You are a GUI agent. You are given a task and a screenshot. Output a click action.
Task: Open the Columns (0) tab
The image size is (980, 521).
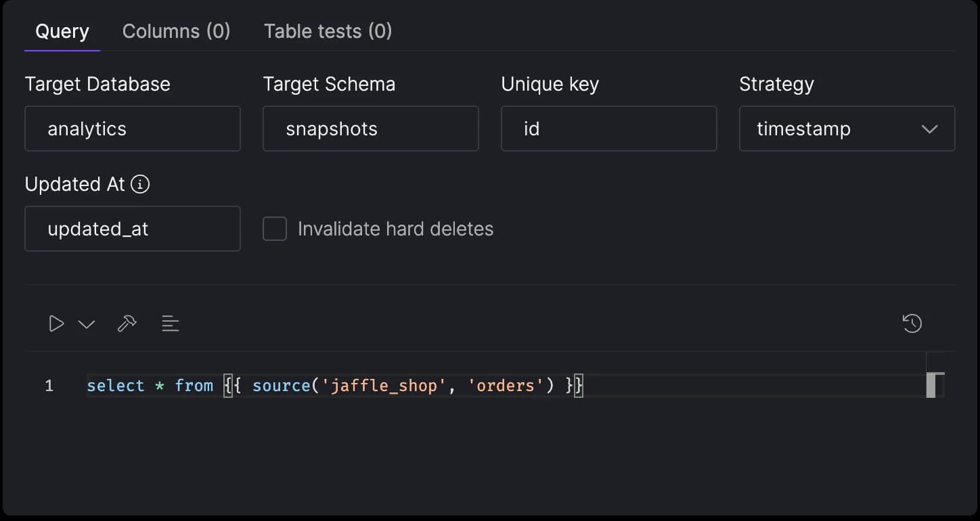(176, 31)
